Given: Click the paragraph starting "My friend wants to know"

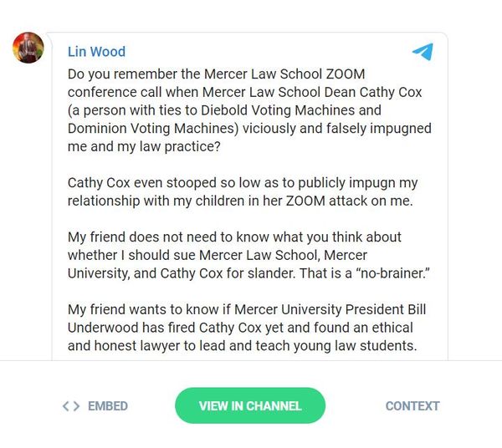Looking at the screenshot, I should coord(243,328).
